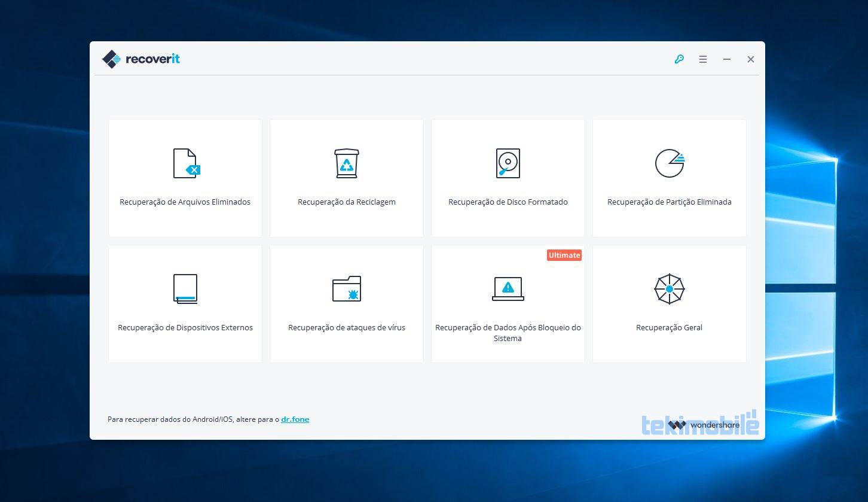Viewport: 868px width, 502px height.
Task: Click the recycle bin icon
Action: click(347, 163)
